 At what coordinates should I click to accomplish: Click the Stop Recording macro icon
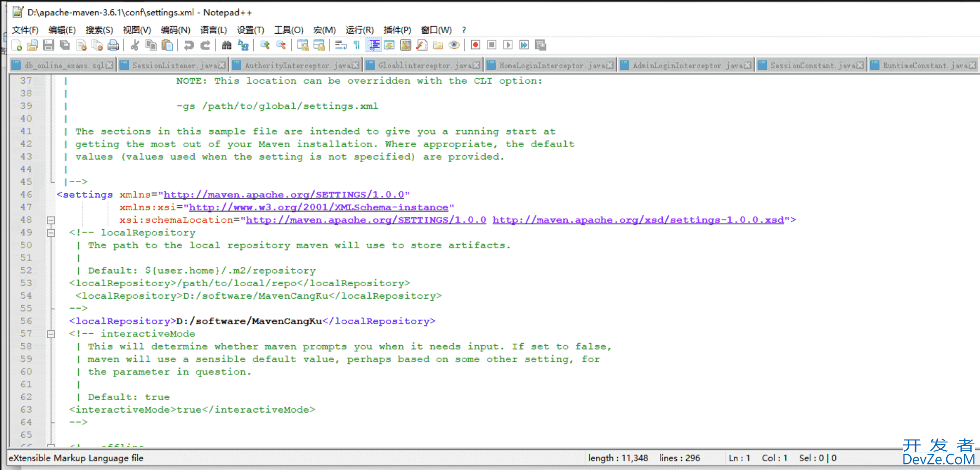pos(492,46)
